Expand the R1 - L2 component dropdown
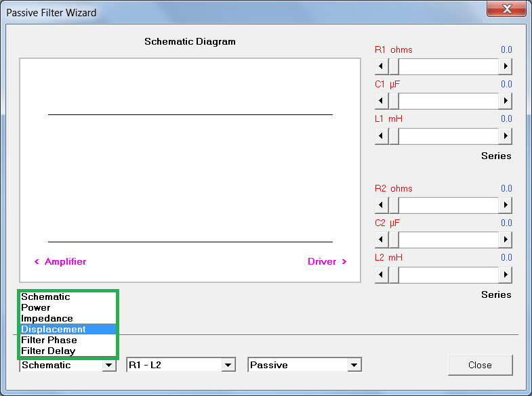This screenshot has height=396, width=532. 228,365
